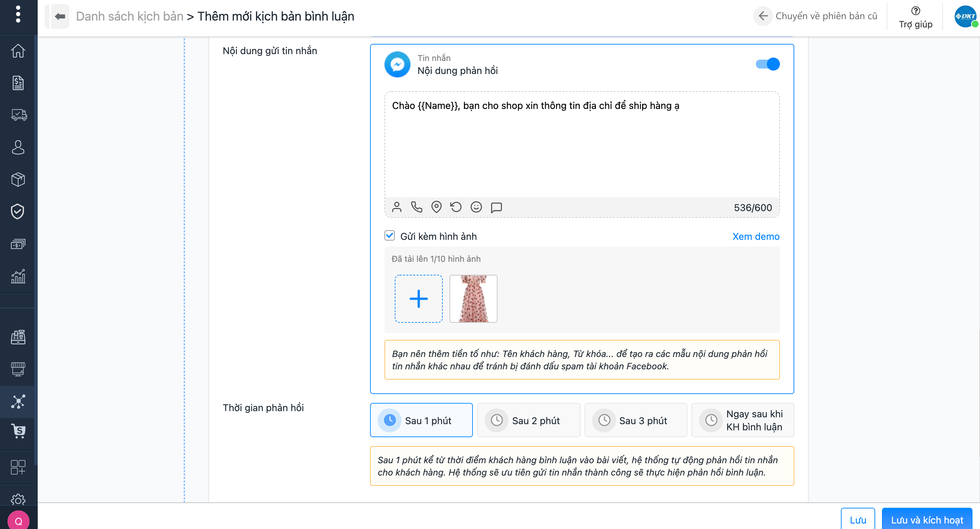The width and height of the screenshot is (980, 529).
Task: Toggle the Tin nhắn reply switch off
Action: tap(767, 64)
